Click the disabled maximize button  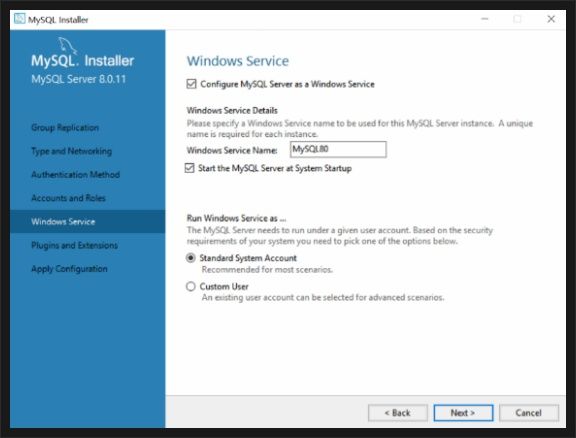click(517, 19)
